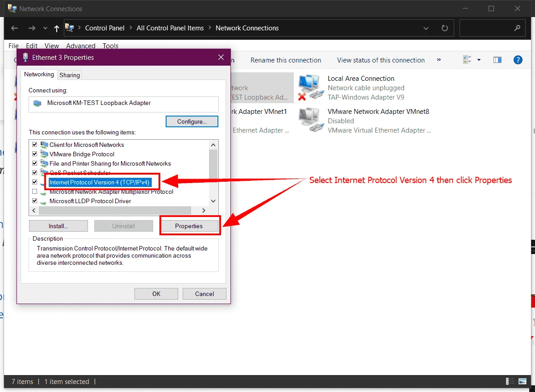Expand the arrow after All Control Panel Items
The width and height of the screenshot is (535, 392).
(x=209, y=28)
